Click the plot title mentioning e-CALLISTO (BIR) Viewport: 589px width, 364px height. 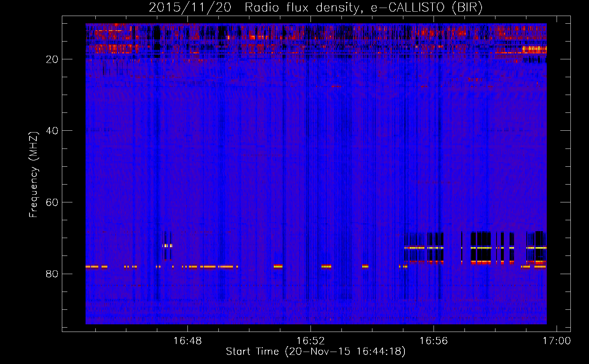[x=316, y=7]
